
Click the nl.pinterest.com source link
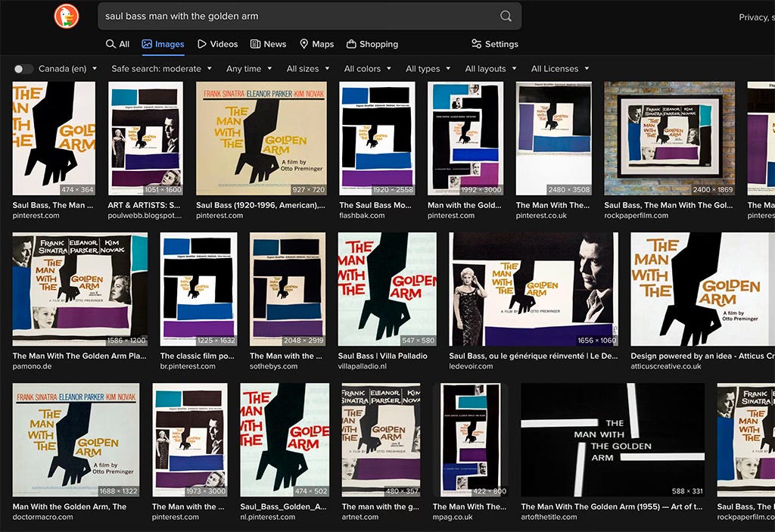(267, 517)
